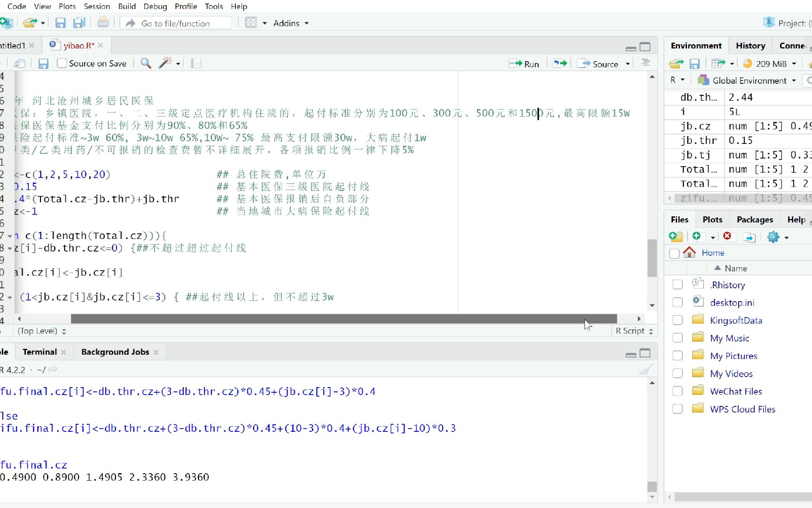This screenshot has height=508, width=812.
Task: Show document outline icon
Action: coord(646,63)
